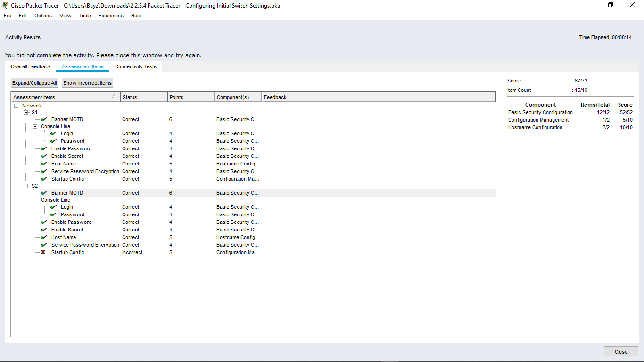Collapse the S2 tree node
This screenshot has height=362, width=644.
point(26,186)
